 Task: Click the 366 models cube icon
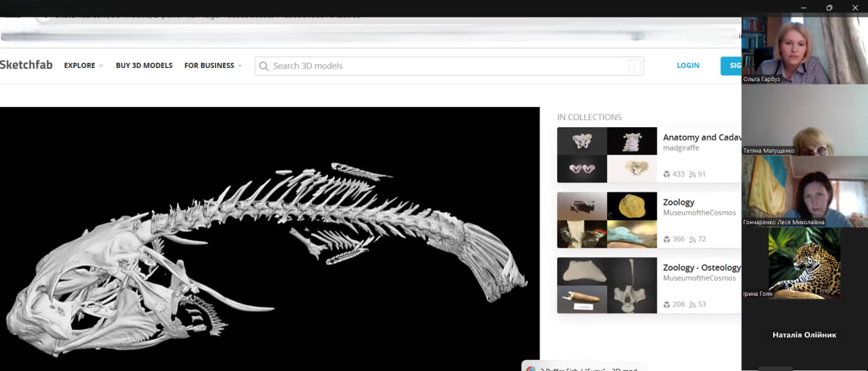pyautogui.click(x=667, y=239)
